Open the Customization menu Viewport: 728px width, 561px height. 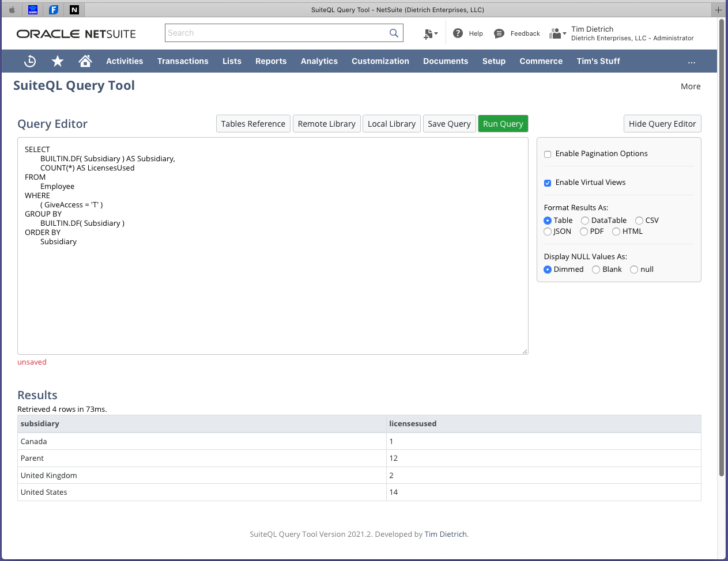[380, 61]
